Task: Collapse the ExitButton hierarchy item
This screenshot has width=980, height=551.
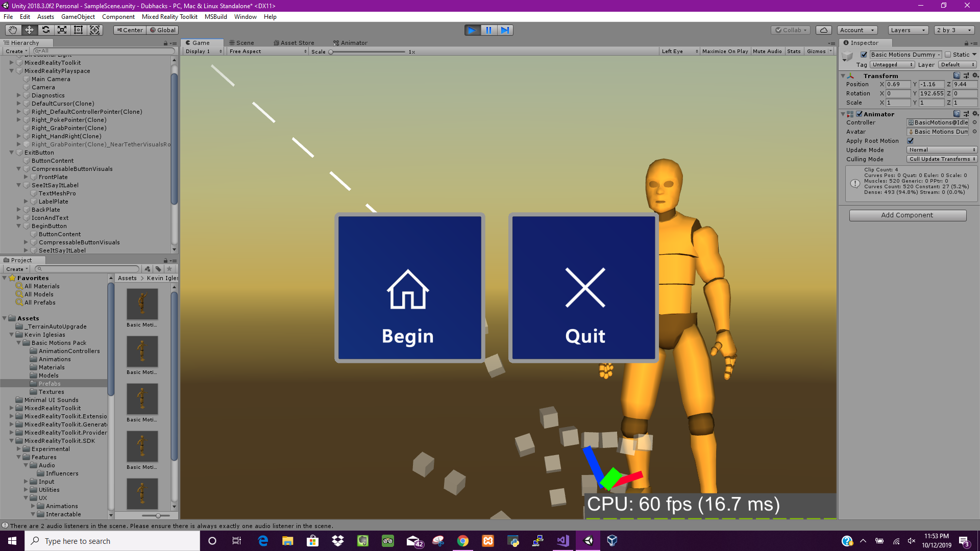Action: click(11, 153)
